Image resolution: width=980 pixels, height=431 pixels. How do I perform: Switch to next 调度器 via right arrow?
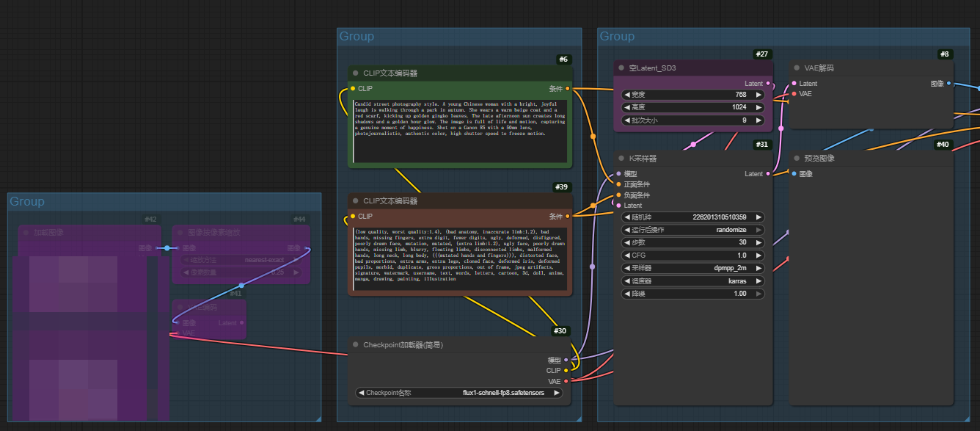(x=759, y=281)
